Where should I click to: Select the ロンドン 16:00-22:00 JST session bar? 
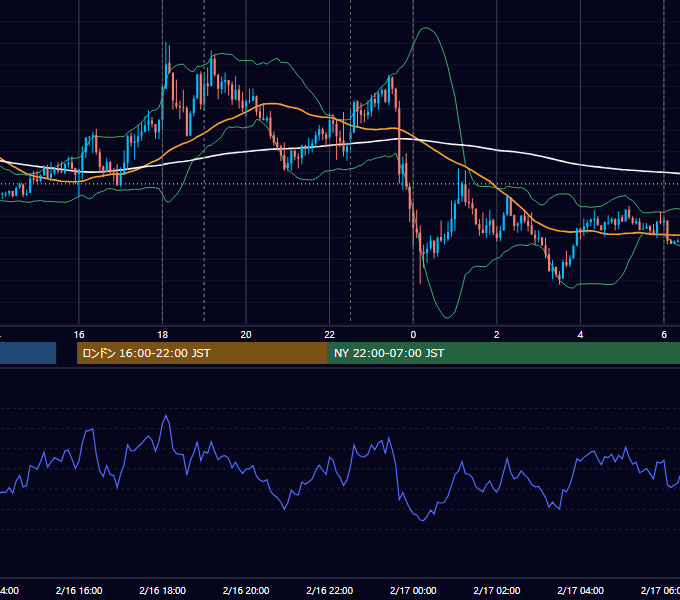(202, 353)
